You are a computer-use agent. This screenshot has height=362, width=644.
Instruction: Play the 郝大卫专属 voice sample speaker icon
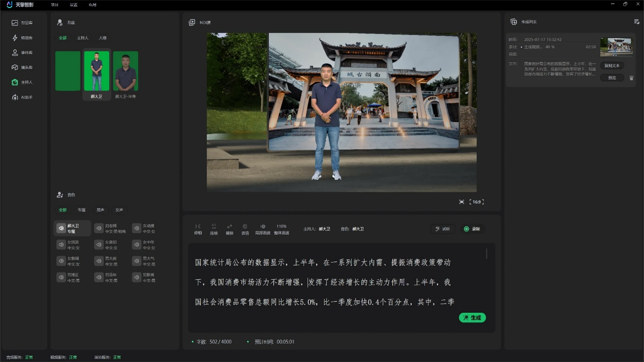pyautogui.click(x=62, y=228)
